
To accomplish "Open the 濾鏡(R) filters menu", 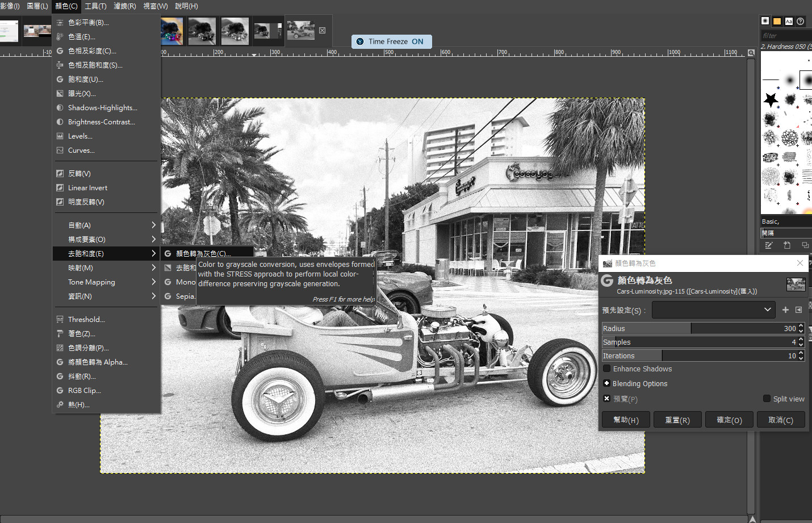I will [125, 6].
